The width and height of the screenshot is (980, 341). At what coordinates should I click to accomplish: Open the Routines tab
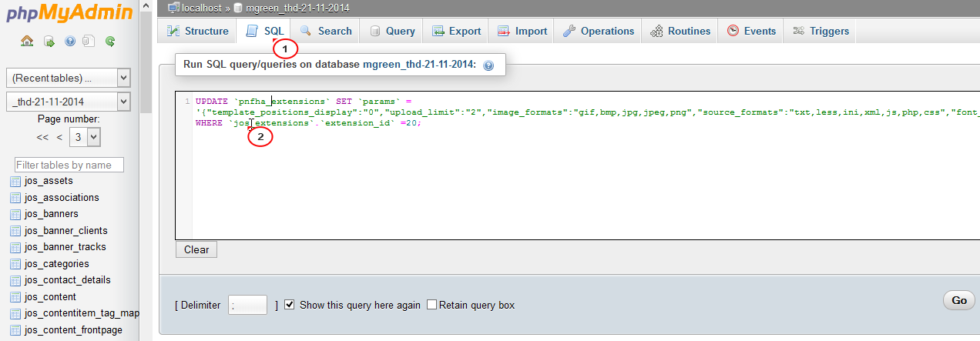tap(680, 31)
